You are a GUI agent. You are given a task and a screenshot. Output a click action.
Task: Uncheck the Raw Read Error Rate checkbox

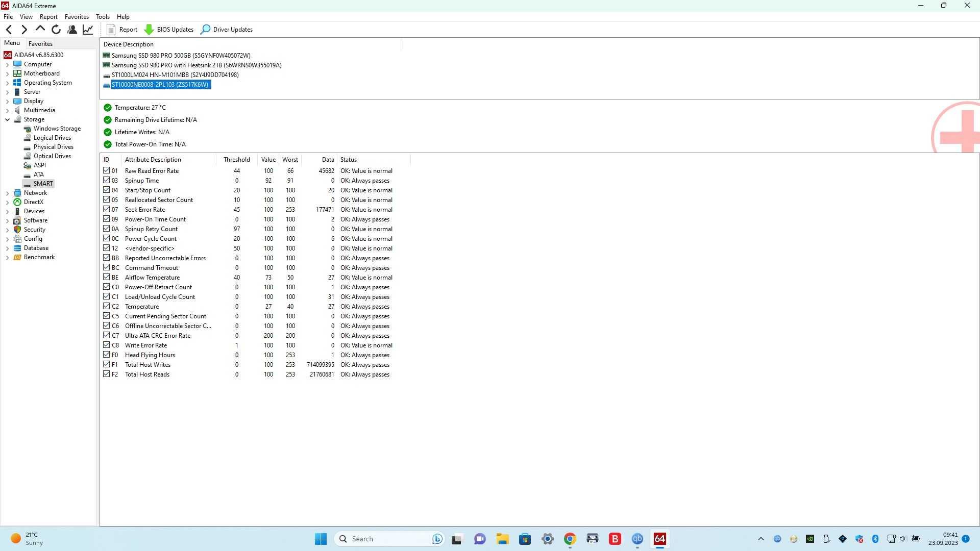pos(106,170)
